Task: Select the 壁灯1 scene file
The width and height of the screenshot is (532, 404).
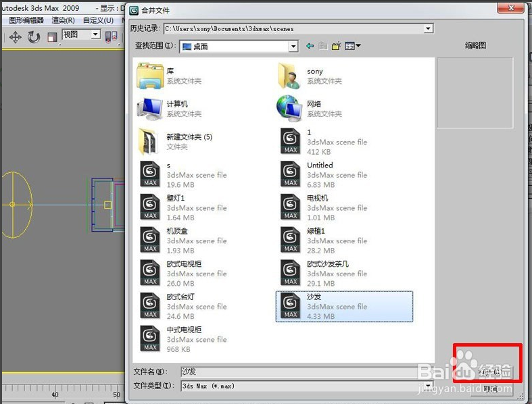Action: tap(184, 207)
